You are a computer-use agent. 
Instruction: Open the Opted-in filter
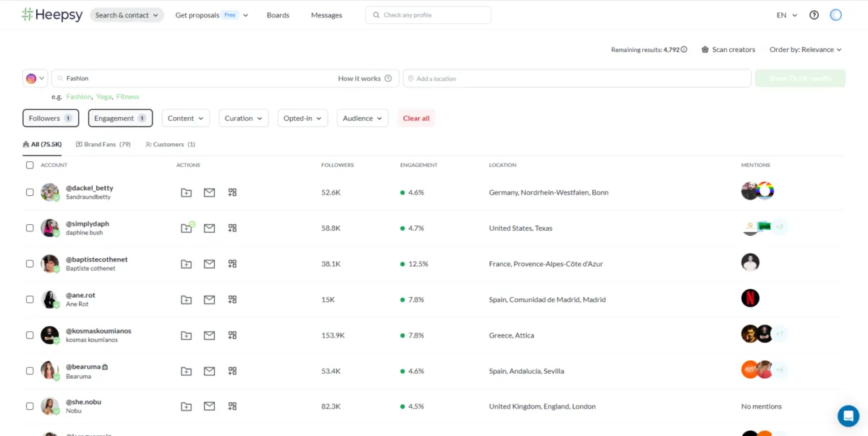(x=303, y=119)
